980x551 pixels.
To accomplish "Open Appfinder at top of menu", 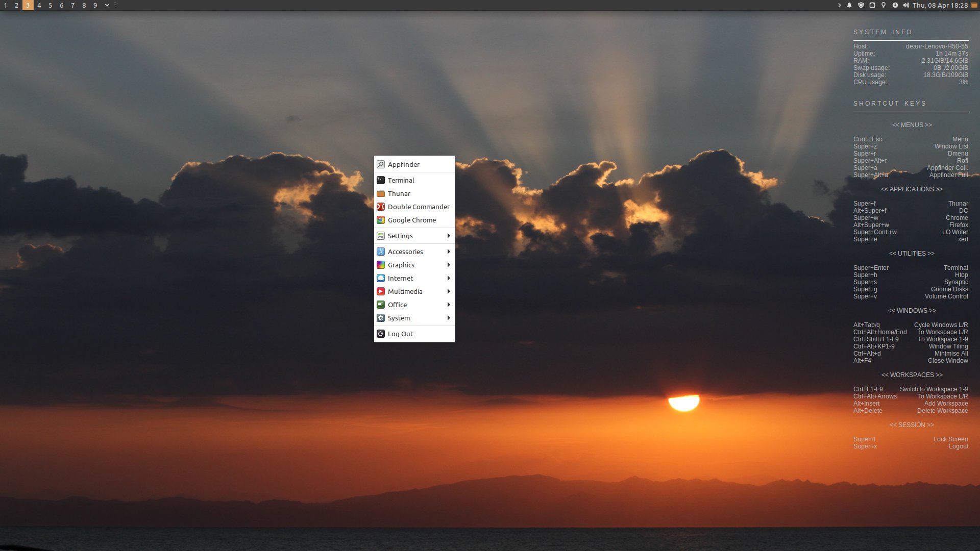I will [403, 164].
